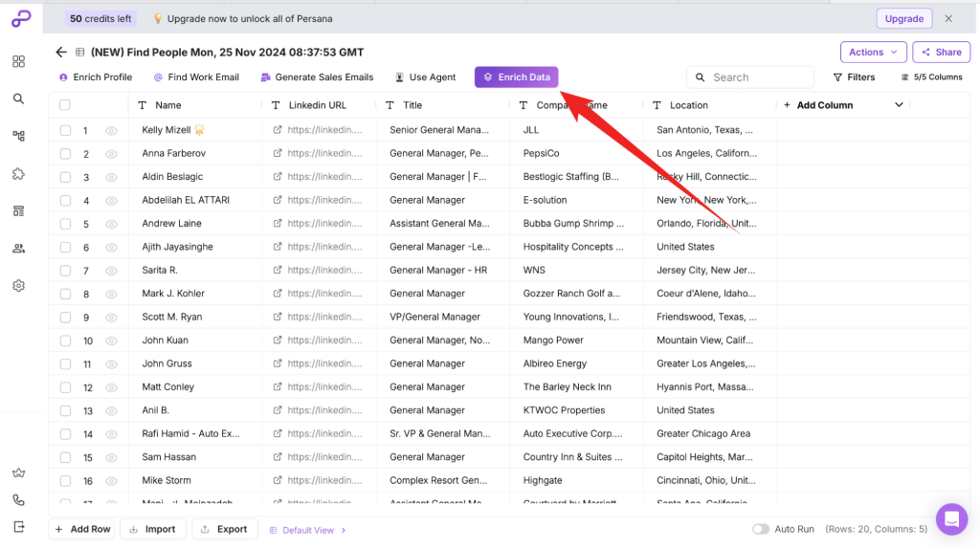Select Enrich Profile in the toolbar
Image resolution: width=980 pixels, height=549 pixels.
click(x=96, y=77)
